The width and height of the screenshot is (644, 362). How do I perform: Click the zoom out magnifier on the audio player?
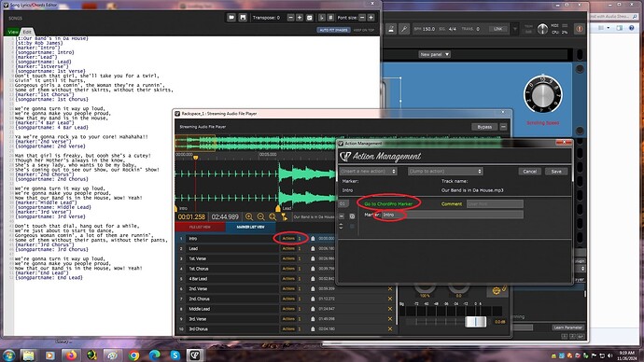click(x=260, y=216)
